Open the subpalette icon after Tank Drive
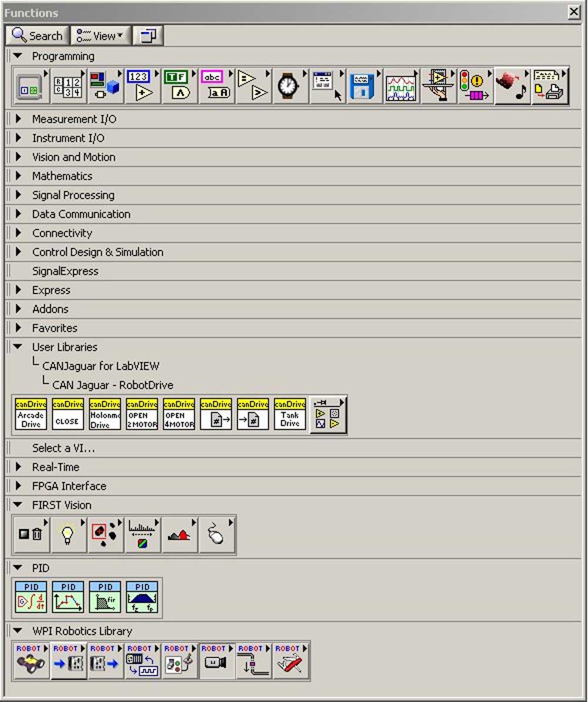This screenshot has width=588, height=702. point(328,414)
